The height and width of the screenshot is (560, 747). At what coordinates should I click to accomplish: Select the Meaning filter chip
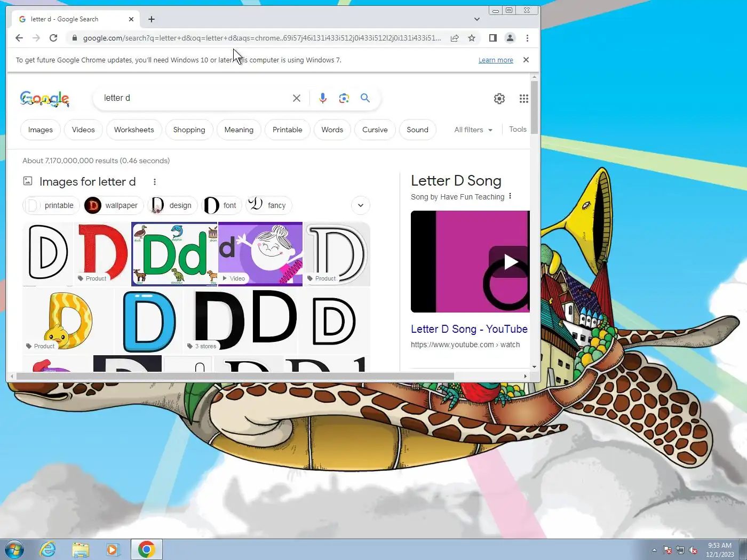239,130
